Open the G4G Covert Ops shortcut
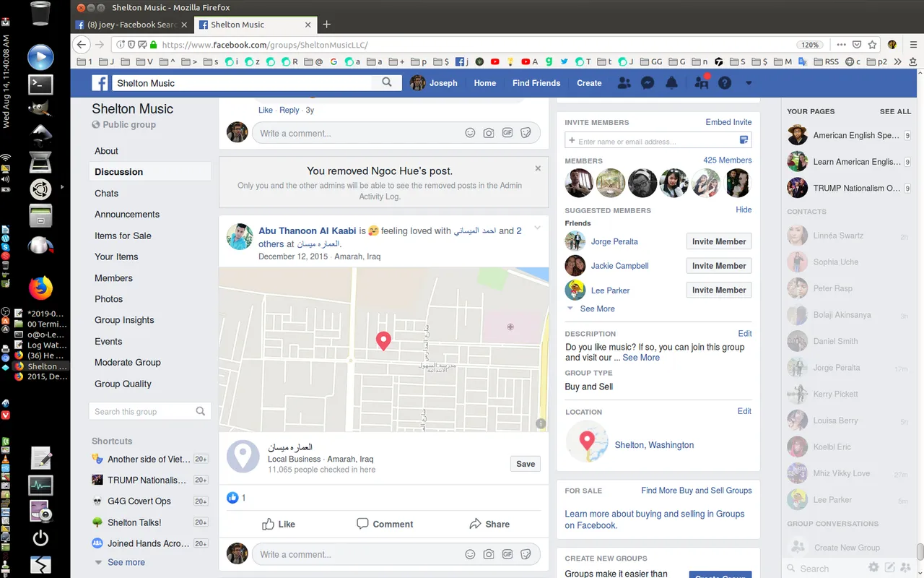The height and width of the screenshot is (578, 924). tap(139, 501)
